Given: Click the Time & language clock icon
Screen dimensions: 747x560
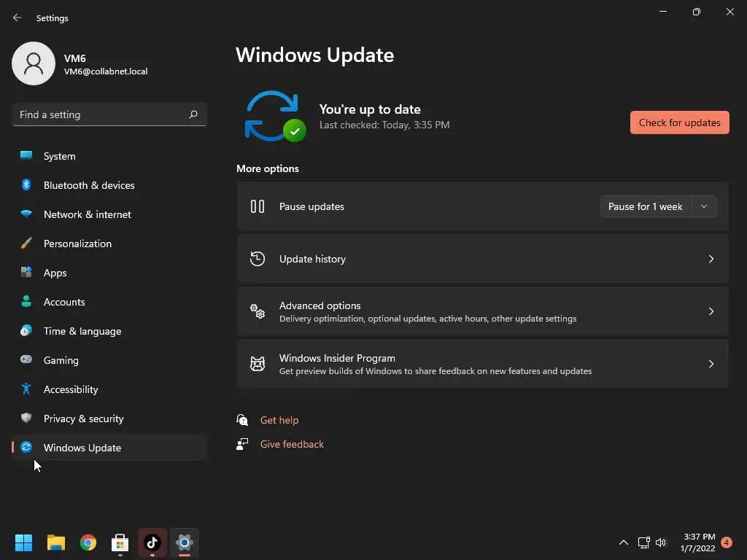Looking at the screenshot, I should (26, 330).
